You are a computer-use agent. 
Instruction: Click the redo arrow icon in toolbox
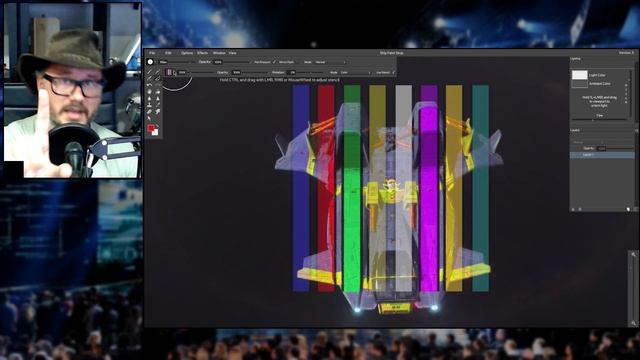(x=158, y=84)
